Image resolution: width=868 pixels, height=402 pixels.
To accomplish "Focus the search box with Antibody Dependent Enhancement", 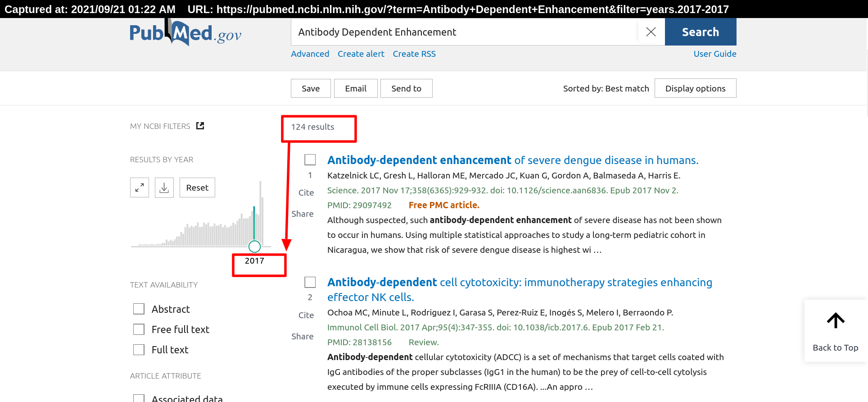I will [464, 32].
